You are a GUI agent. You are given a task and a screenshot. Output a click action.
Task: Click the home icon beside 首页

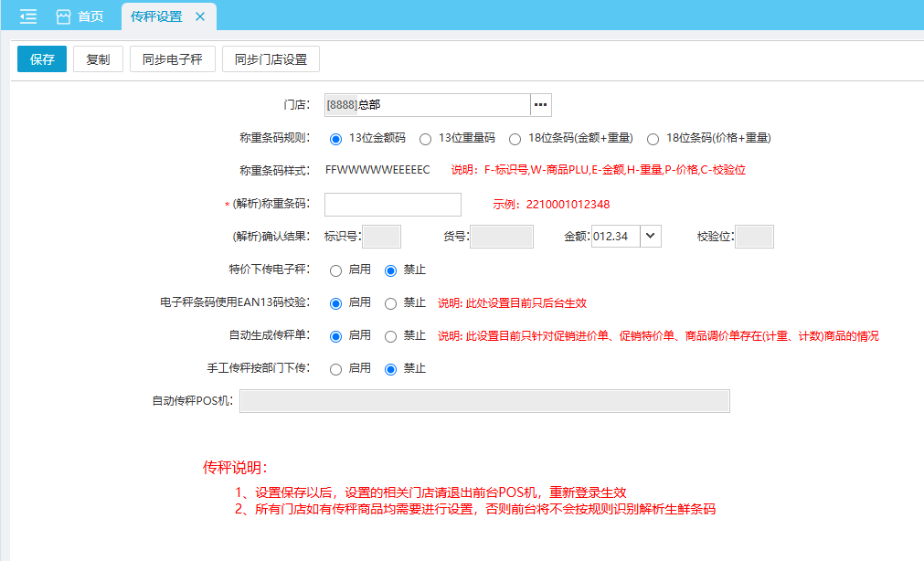point(63,16)
